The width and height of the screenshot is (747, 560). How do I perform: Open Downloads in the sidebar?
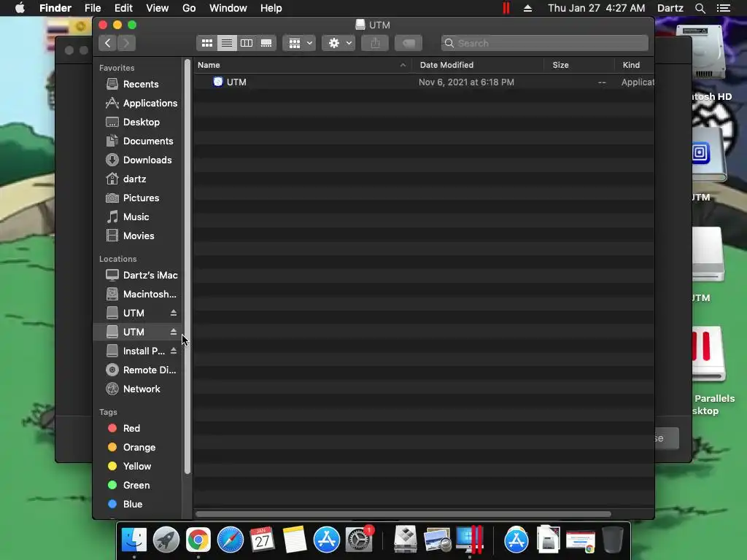click(136, 160)
